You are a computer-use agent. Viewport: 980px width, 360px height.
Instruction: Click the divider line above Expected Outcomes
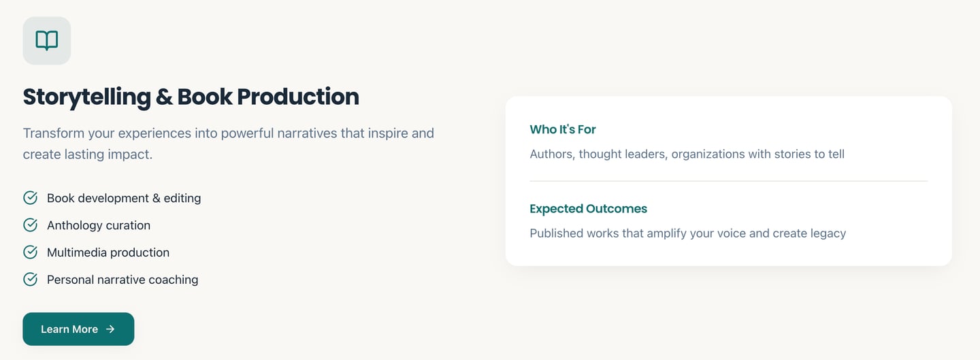[x=728, y=181]
